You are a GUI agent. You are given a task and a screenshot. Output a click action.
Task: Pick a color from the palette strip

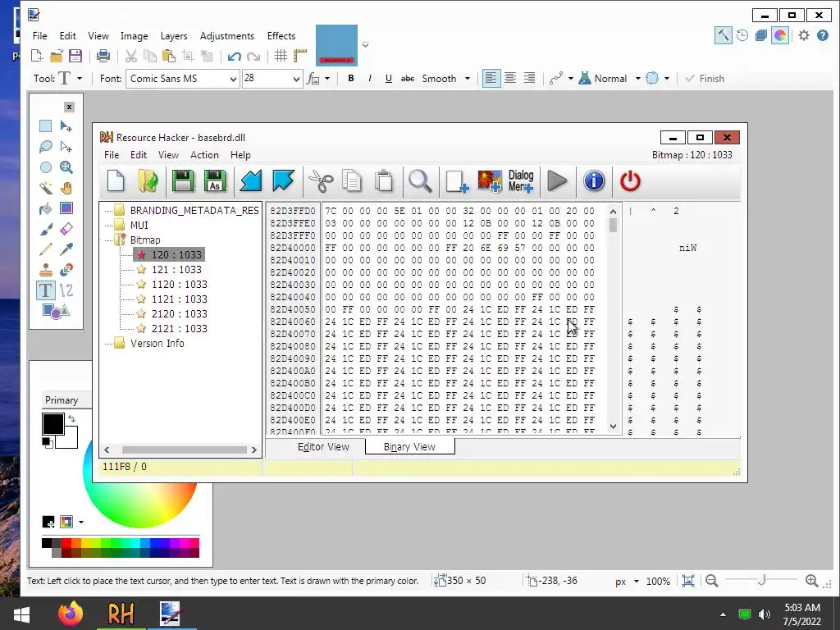click(121, 548)
